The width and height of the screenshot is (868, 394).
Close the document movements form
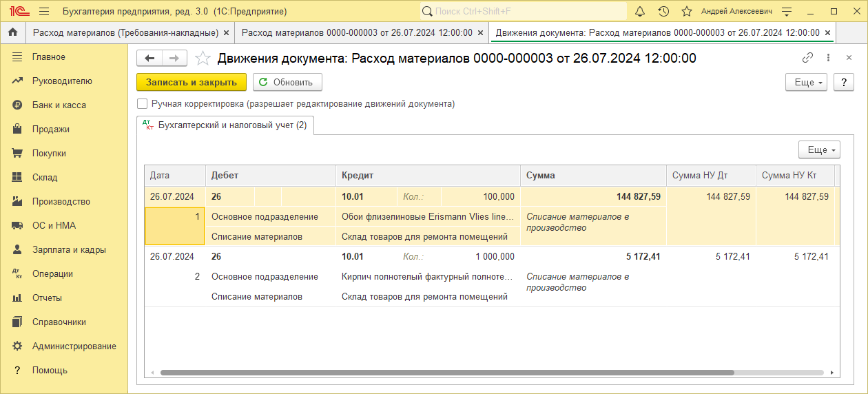point(849,59)
